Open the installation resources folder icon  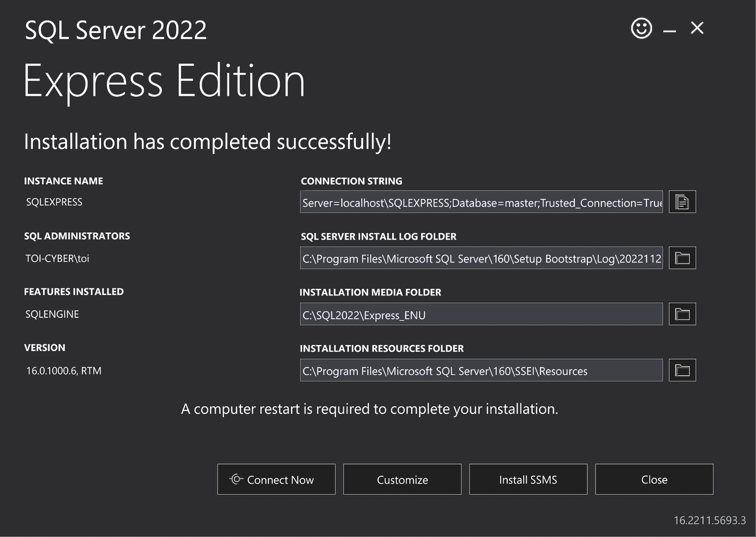pyautogui.click(x=682, y=370)
